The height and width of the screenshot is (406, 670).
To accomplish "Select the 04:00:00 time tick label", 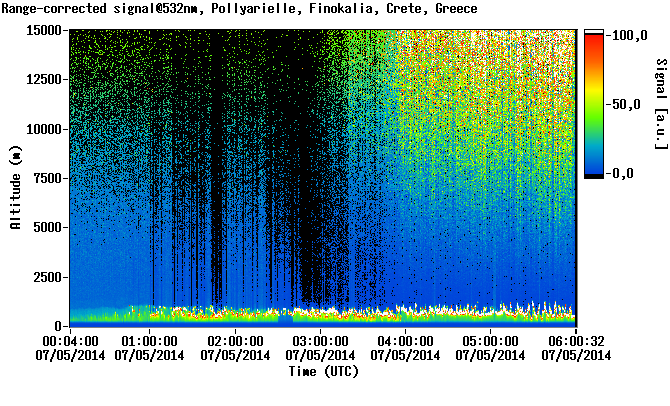I will click(409, 341).
